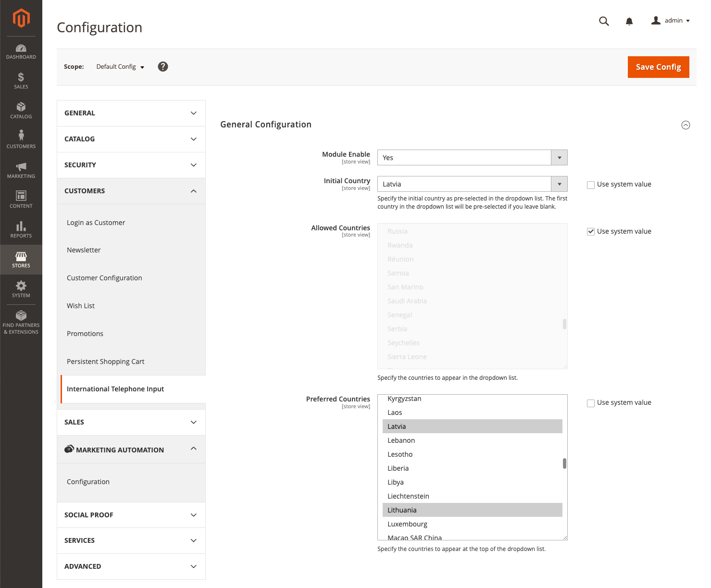Select Luxembourg in Preferred Countries list
Image resolution: width=711 pixels, height=588 pixels.
click(407, 524)
